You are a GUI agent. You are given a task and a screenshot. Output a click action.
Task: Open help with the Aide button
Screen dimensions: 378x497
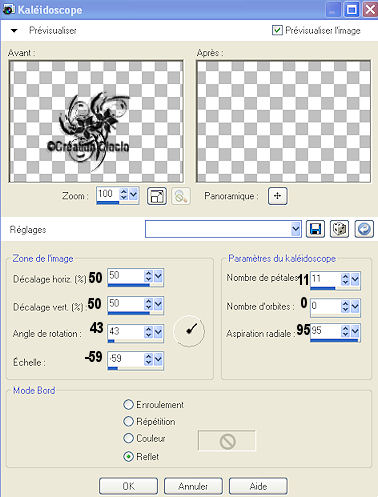pyautogui.click(x=258, y=486)
